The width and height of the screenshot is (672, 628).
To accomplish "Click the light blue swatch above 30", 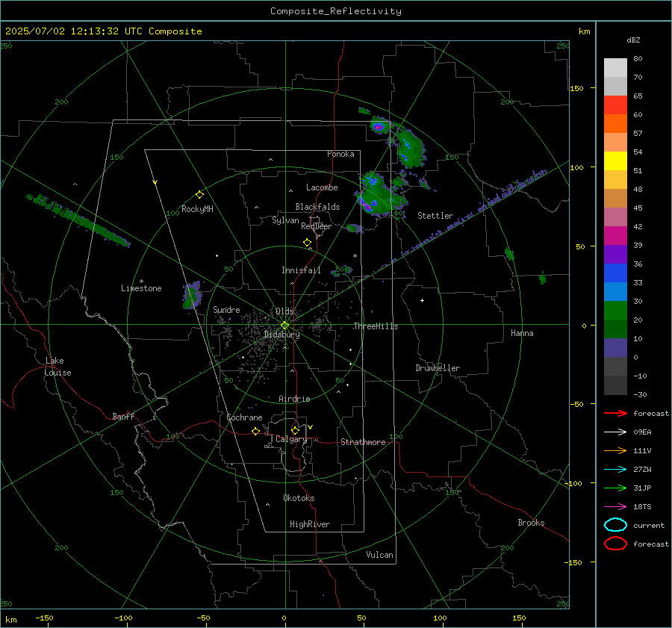I will 615,291.
